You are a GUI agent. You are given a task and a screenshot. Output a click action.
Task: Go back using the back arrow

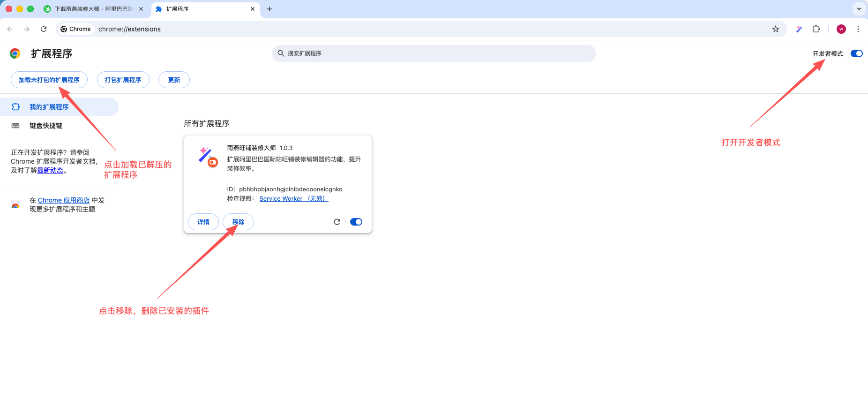10,29
